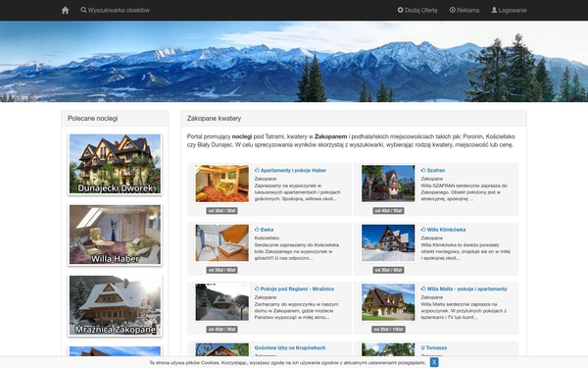Viewport: 588px width, 368px height.
Task: Open the Reklama page
Action: (465, 10)
